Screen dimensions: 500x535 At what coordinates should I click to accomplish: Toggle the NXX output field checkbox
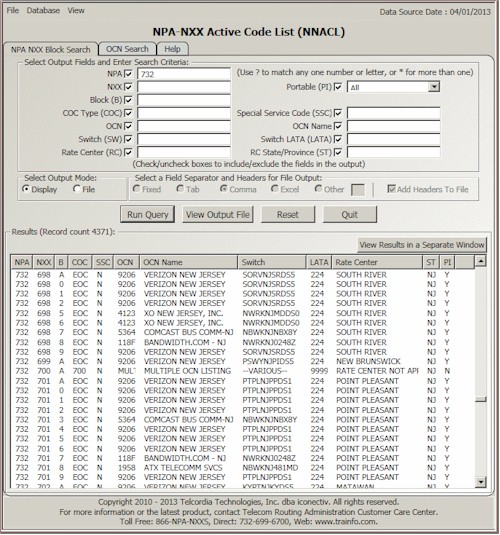(x=128, y=87)
